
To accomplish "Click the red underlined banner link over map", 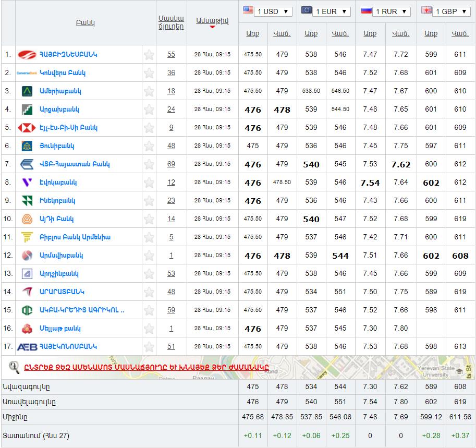I will coord(147,367).
